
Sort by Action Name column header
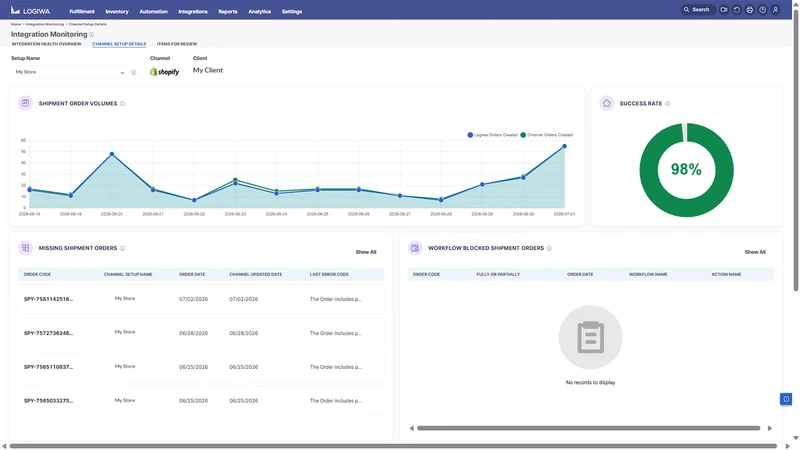tap(726, 274)
